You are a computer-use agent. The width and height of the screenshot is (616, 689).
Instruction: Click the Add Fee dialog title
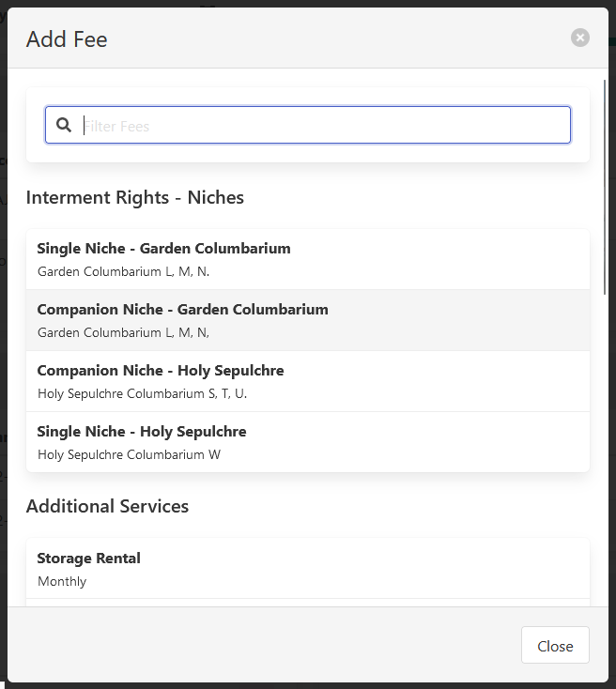click(x=67, y=38)
